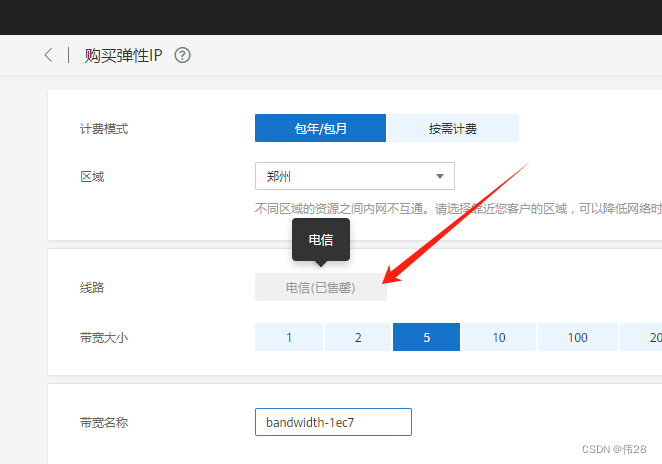Screen dimensions: 662x464
Task: Choose bandwidth size 1
Action: click(x=289, y=337)
